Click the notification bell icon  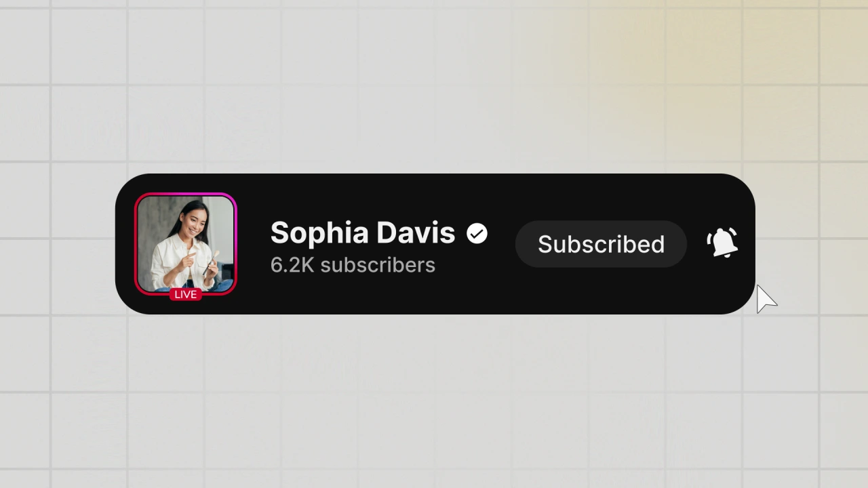click(723, 243)
